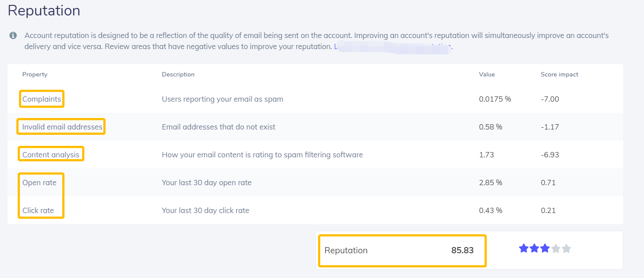Click the info icon beside description
The image size is (644, 278).
pos(13,35)
